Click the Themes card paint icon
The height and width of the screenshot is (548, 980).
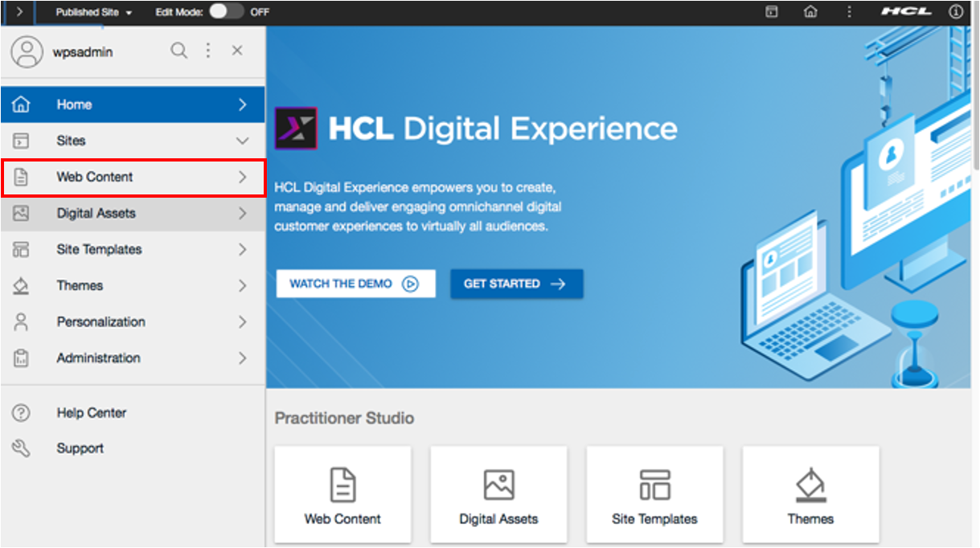810,485
